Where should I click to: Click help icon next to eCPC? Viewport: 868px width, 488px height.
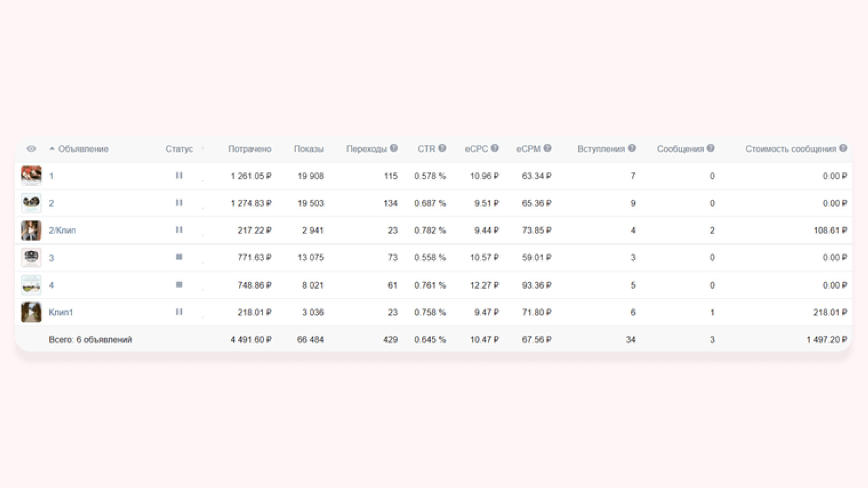495,148
